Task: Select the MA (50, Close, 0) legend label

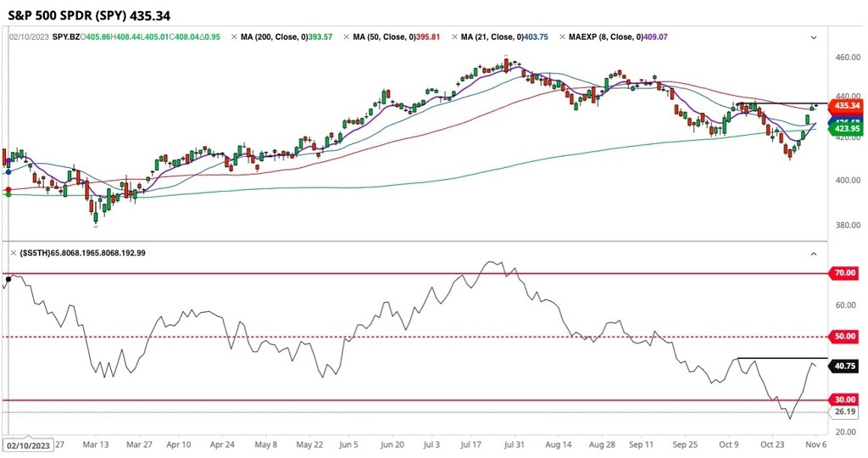Action: pos(387,37)
